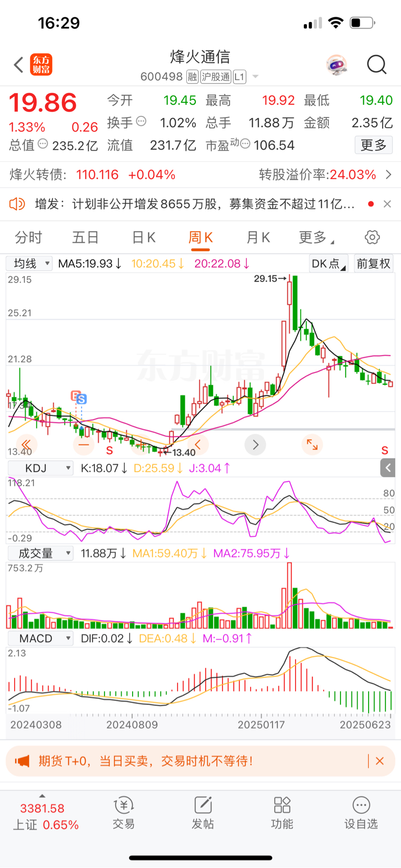This screenshot has width=401, height=868.
Task: Tap the MA1:59.40万 volume value
Action: pos(170,553)
